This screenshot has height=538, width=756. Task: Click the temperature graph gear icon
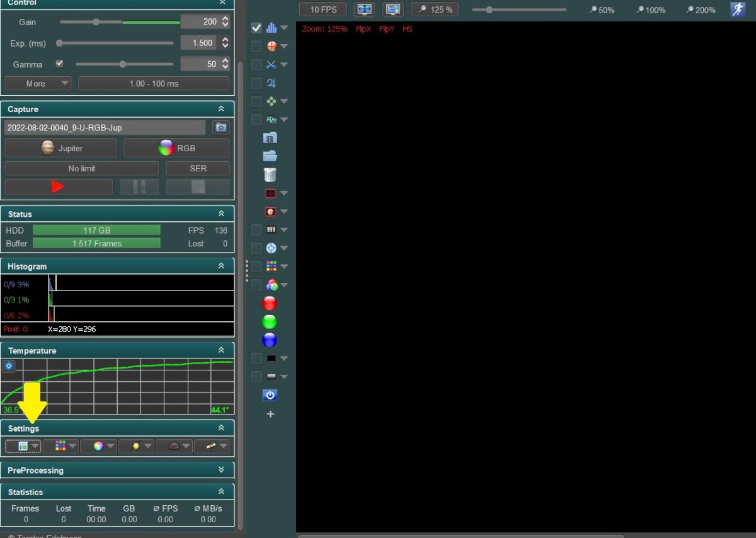click(x=9, y=365)
